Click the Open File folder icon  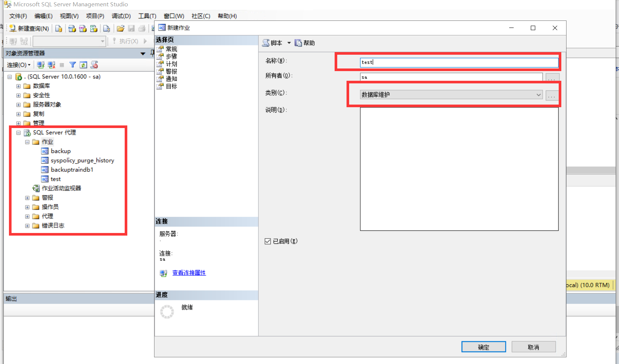coord(120,29)
